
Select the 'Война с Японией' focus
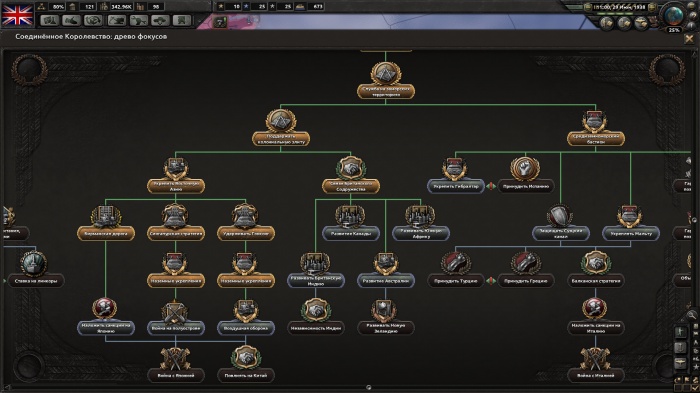176,376
